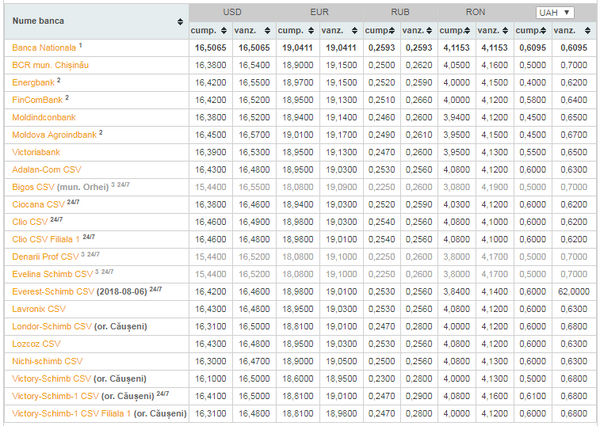The image size is (600, 426).
Task: Open the UAH currency dropdown
Action: coord(555,13)
